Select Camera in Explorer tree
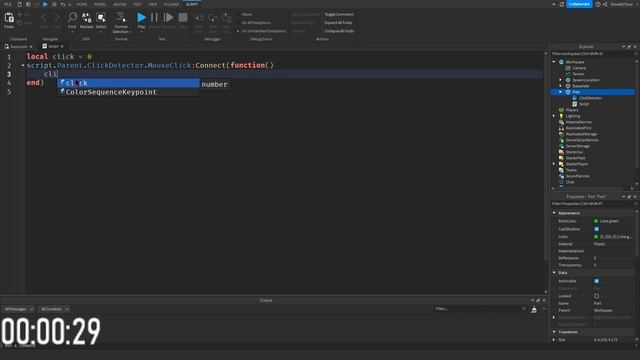The image size is (640, 360). point(578,68)
